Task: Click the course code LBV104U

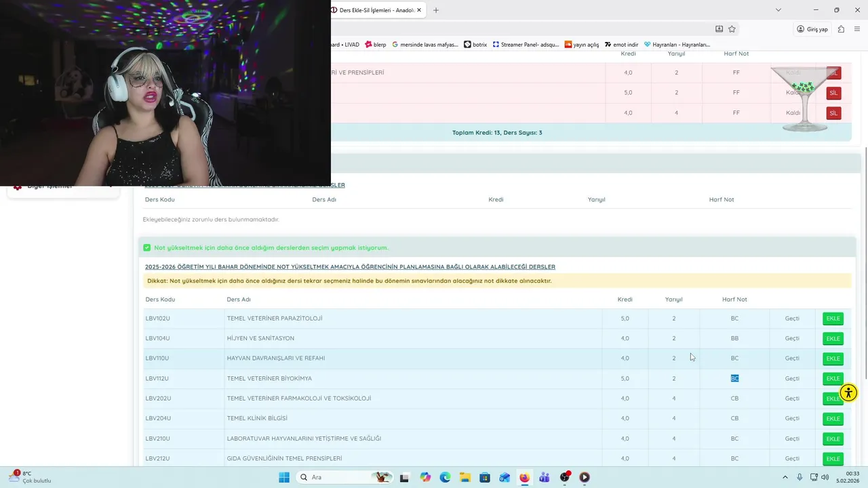Action: click(x=157, y=338)
